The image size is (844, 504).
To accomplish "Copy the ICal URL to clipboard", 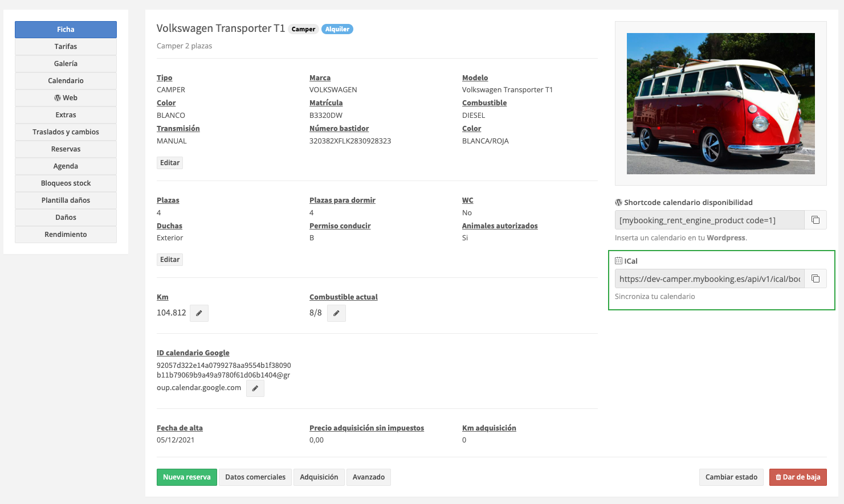I will click(x=816, y=278).
